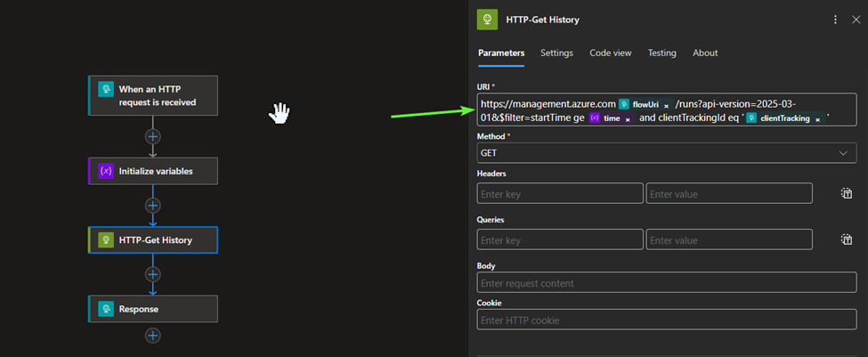The image size is (868, 357).
Task: Click the green HTTP icon on HTTP-Get History node
Action: [106, 239]
